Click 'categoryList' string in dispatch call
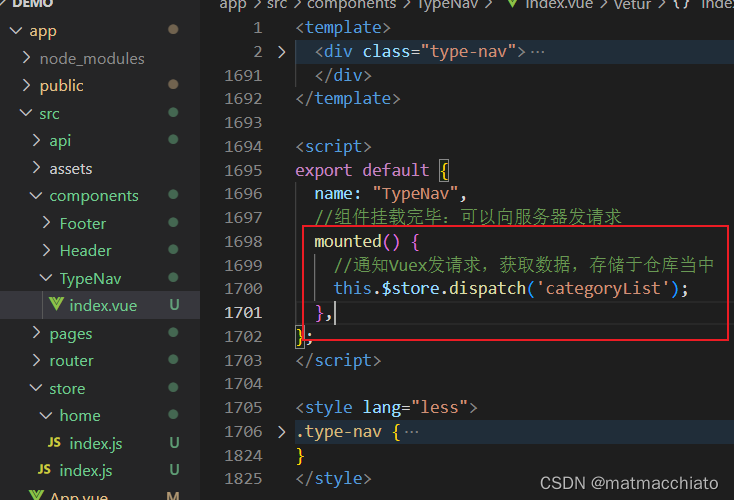 (603, 288)
